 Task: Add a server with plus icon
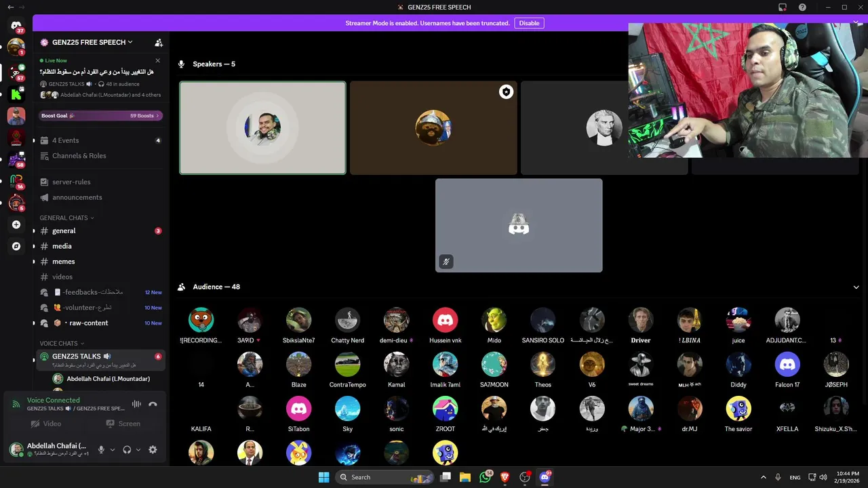click(16, 224)
